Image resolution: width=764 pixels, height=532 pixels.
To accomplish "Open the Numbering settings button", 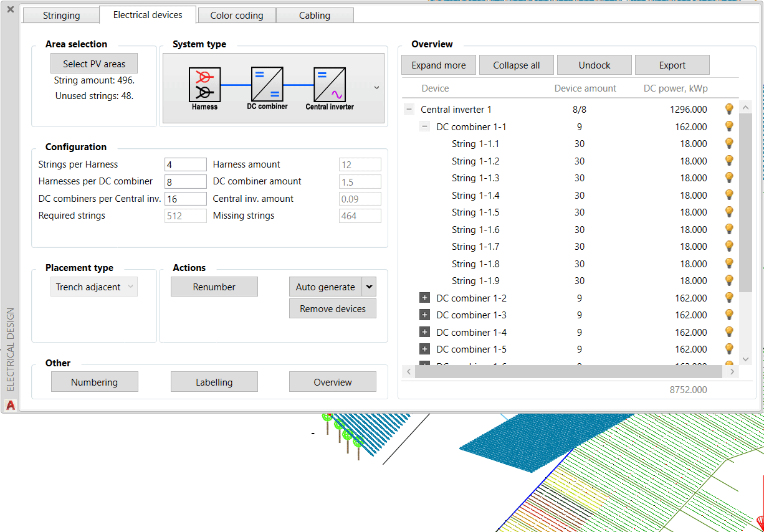I will (x=95, y=382).
